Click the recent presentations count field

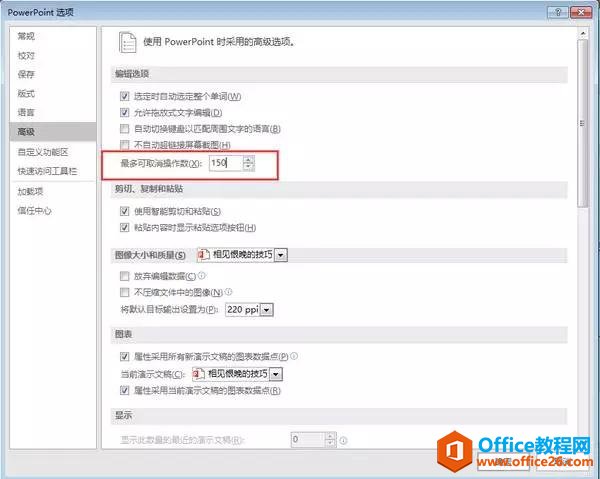tap(308, 439)
